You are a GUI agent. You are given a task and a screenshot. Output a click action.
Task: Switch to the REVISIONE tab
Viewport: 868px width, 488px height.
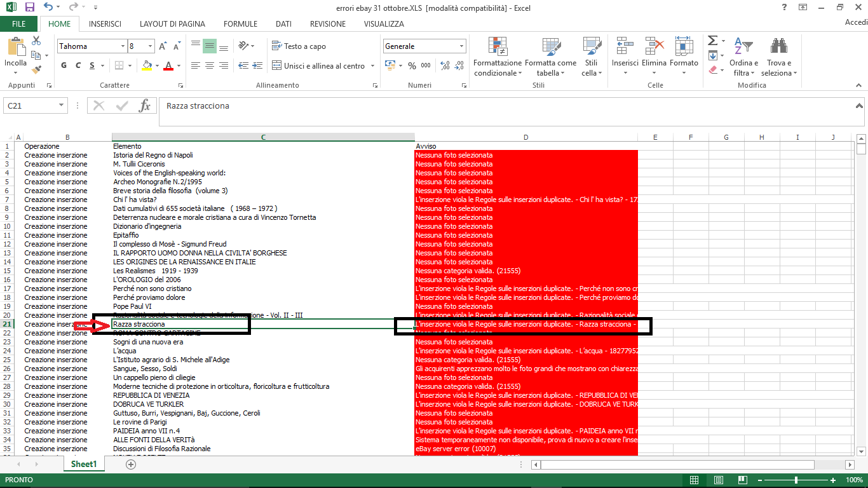pyautogui.click(x=328, y=24)
